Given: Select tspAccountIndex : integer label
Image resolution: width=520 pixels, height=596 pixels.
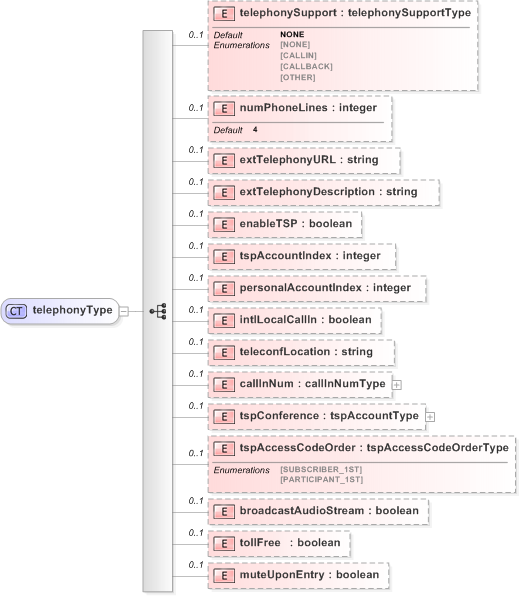Looking at the screenshot, I should point(310,255).
